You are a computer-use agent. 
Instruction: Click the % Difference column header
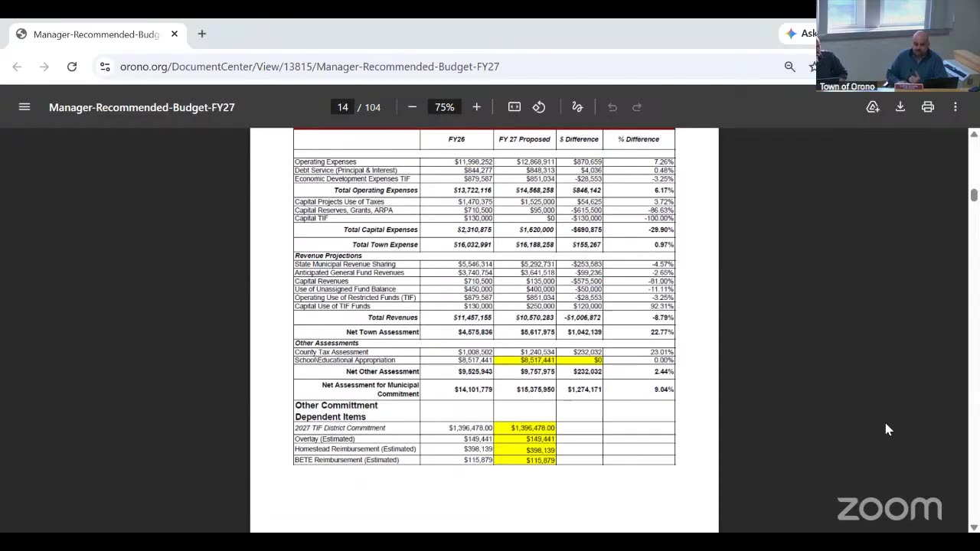(639, 139)
